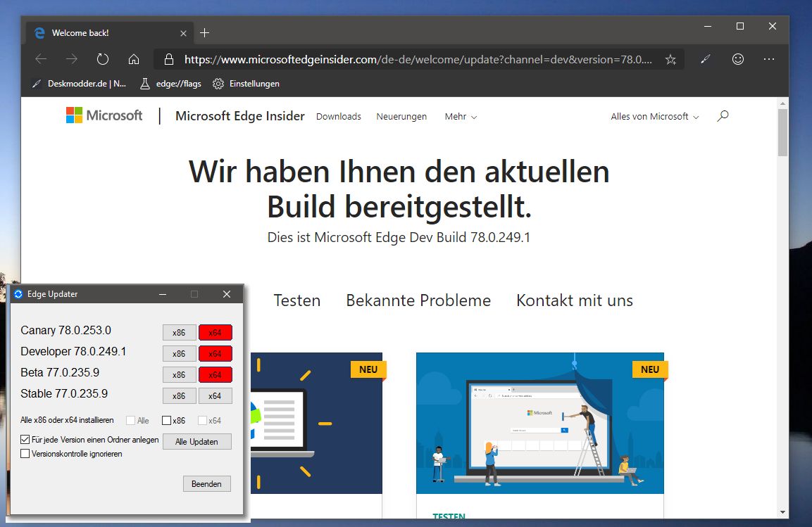Select the Welcome back! browser tab
The image size is (812, 527).
tap(109, 33)
